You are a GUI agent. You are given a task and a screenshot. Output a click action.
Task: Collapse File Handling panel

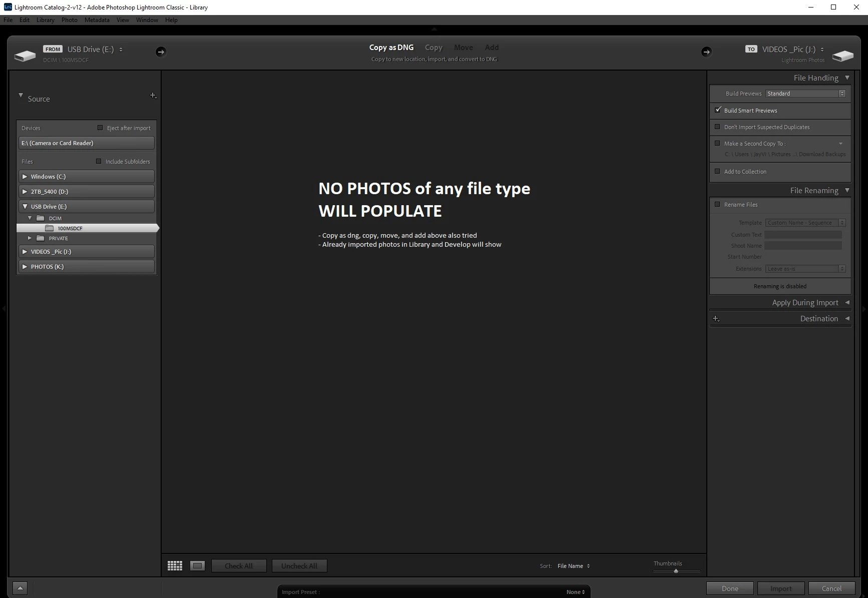coord(847,78)
